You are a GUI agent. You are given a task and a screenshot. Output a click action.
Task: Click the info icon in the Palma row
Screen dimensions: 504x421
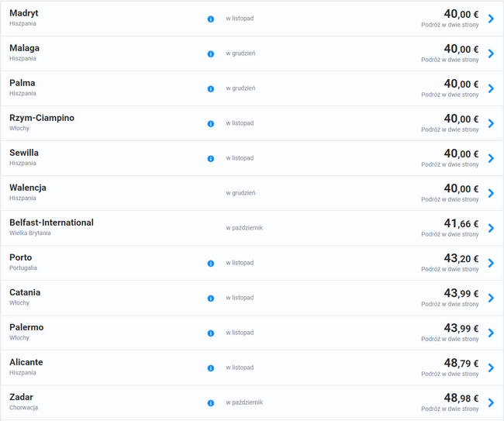pyautogui.click(x=211, y=88)
